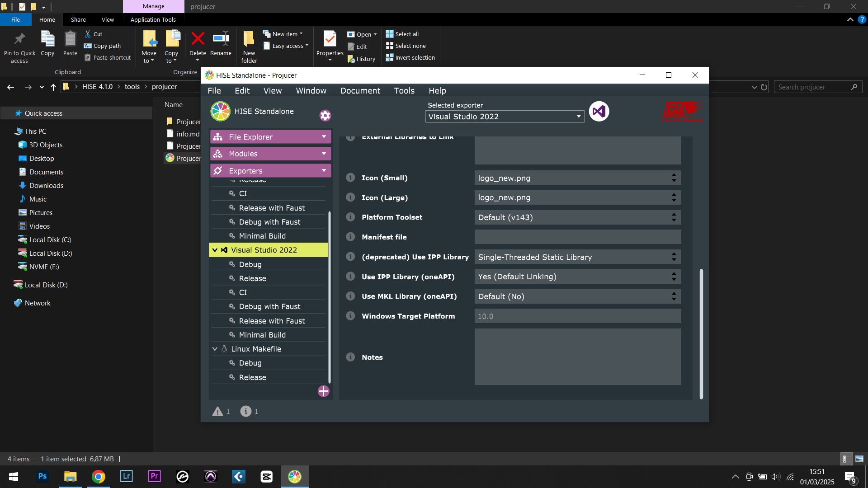Open the Icon (Small) dropdown
The width and height of the screenshot is (868, 488).
[x=578, y=178]
